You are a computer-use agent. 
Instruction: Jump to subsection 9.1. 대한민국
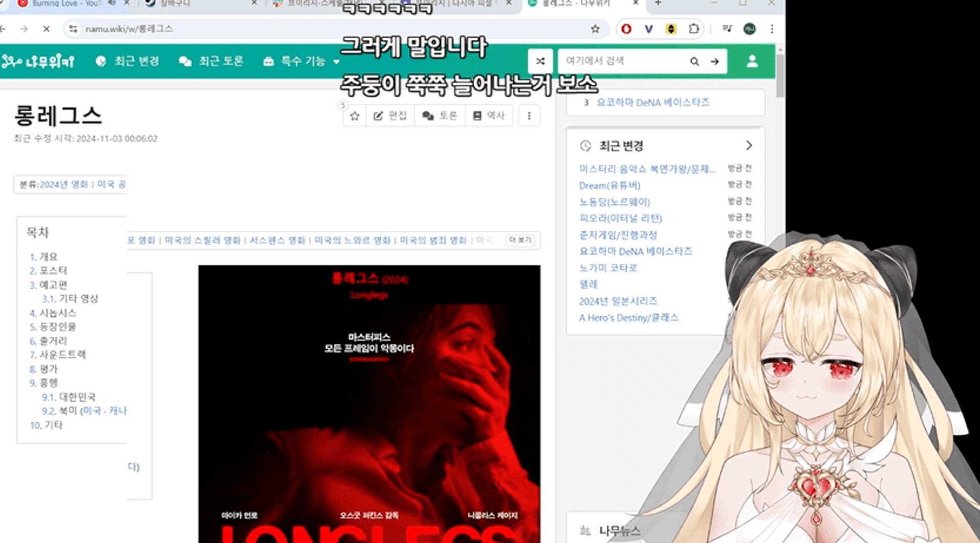pyautogui.click(x=68, y=397)
